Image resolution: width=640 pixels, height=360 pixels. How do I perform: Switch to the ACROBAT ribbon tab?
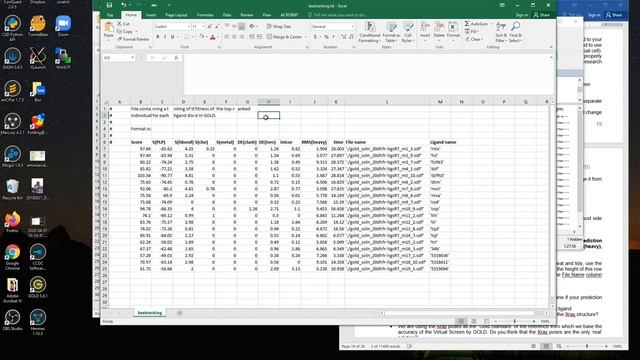pyautogui.click(x=289, y=15)
